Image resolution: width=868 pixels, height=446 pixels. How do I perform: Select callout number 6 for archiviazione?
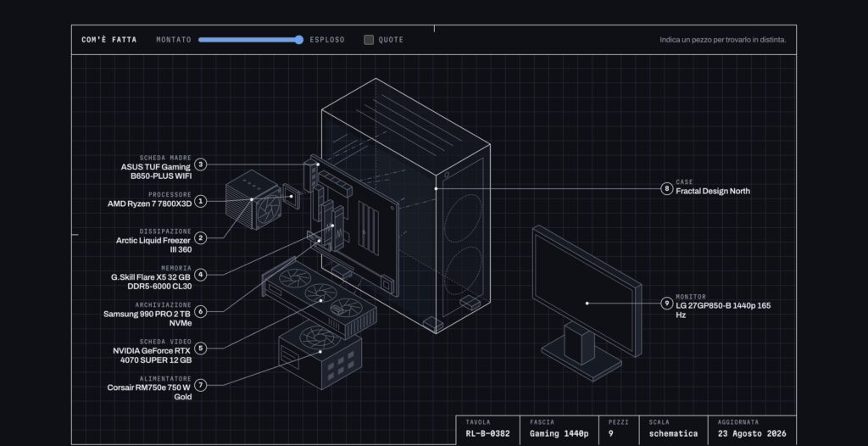[200, 312]
